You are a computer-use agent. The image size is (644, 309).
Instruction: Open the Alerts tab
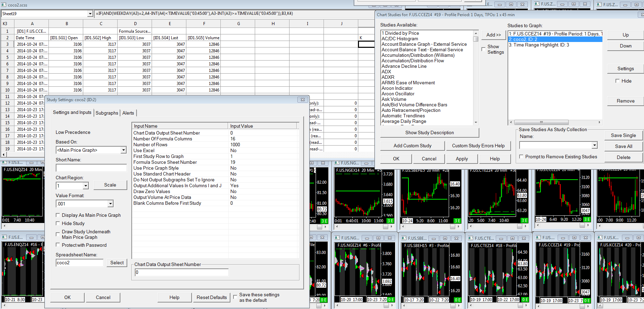pos(128,113)
